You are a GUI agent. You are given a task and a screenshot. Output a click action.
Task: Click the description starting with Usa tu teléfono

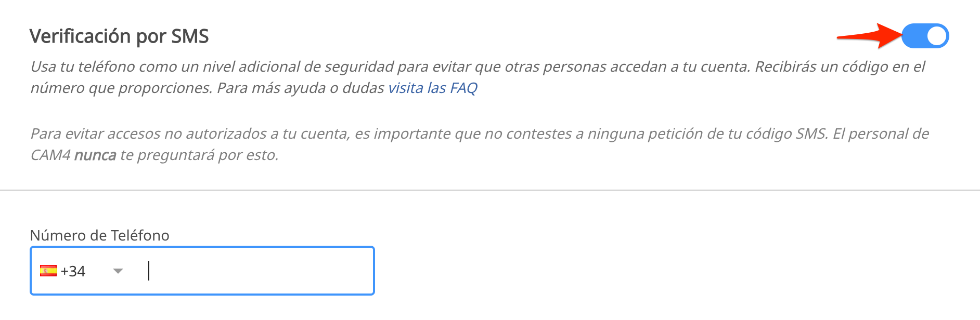coord(478,77)
